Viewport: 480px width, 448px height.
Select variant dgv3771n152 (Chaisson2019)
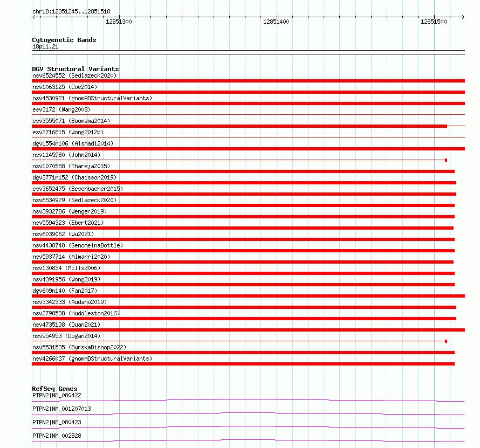(74, 177)
